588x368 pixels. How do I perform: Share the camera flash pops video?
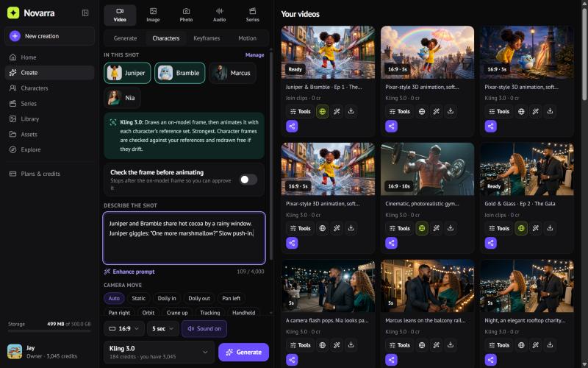tap(292, 360)
